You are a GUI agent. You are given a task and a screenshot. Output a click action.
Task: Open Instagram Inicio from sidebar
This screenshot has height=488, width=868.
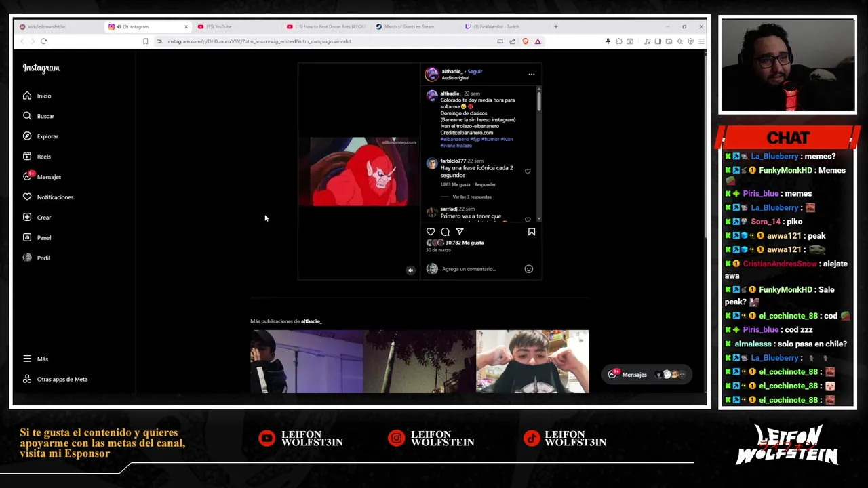pyautogui.click(x=37, y=96)
